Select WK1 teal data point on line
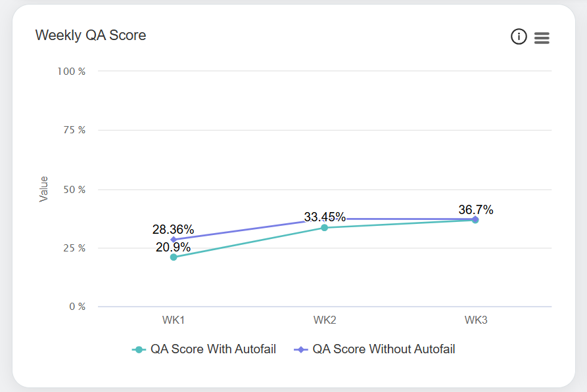 [x=174, y=257]
